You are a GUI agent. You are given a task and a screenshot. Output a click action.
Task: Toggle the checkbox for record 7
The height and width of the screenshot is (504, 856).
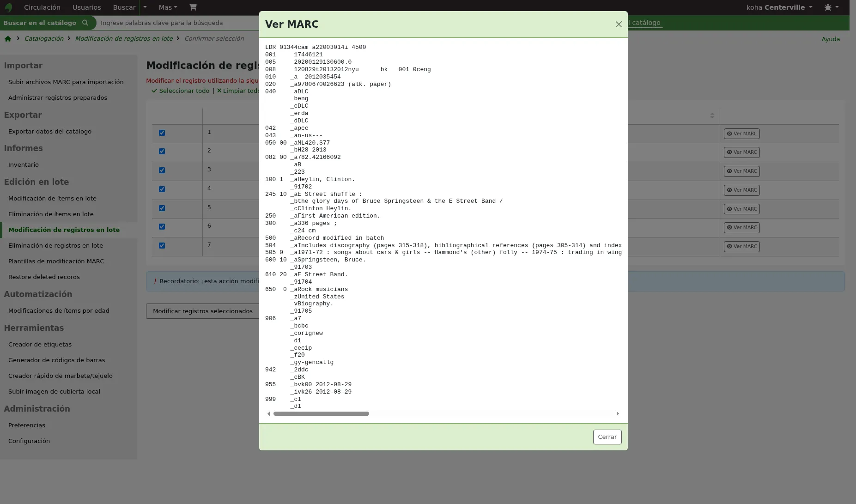[x=162, y=246]
